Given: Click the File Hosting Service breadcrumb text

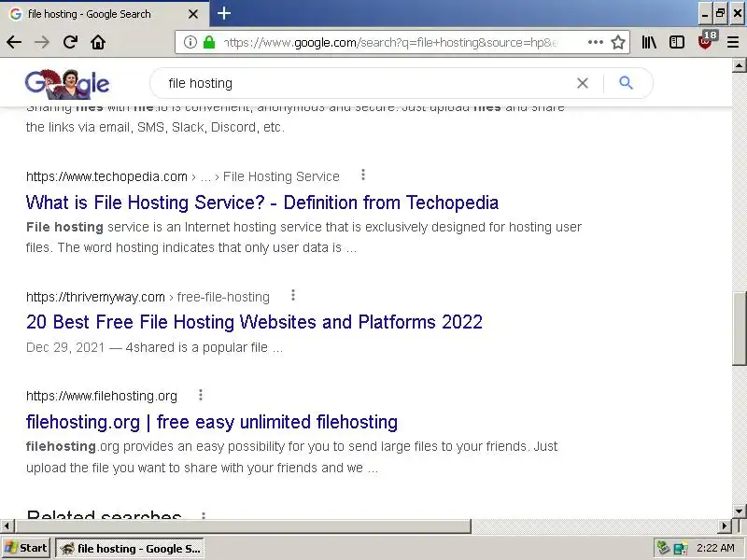Looking at the screenshot, I should click(x=281, y=176).
